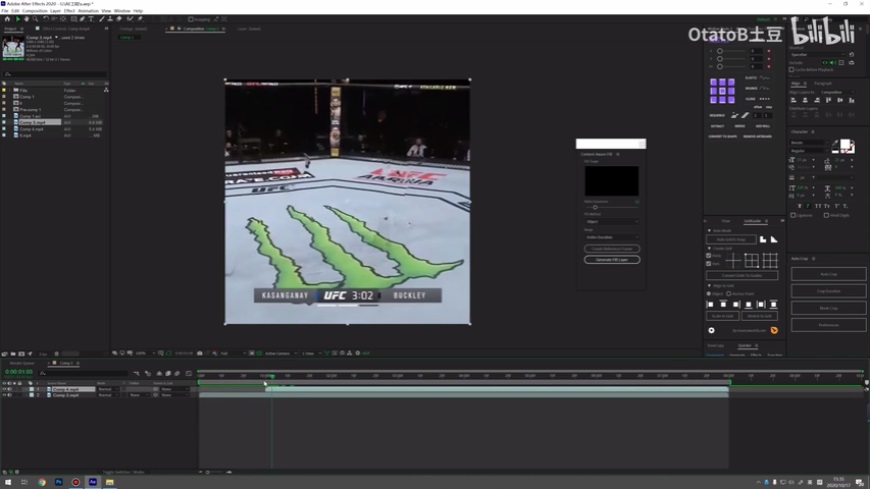Open Range dropdown in Content-Aware Fill
The width and height of the screenshot is (870, 489).
coord(611,237)
